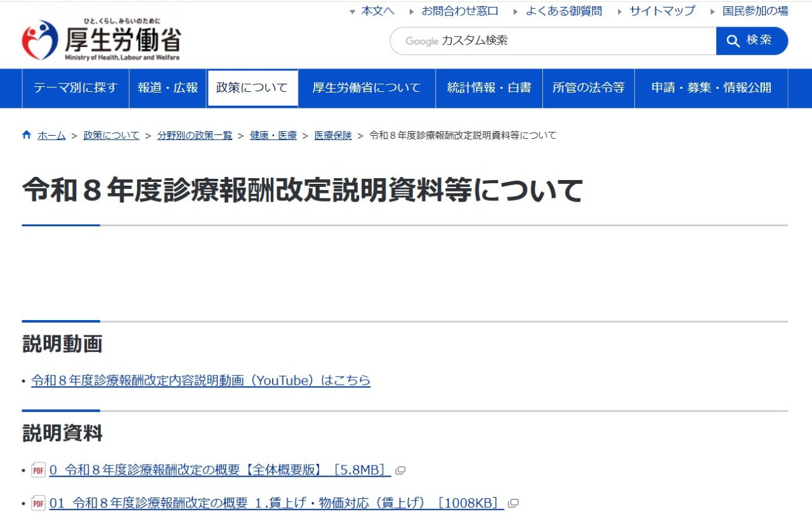Open the YouTube 説明動画 link

click(200, 380)
